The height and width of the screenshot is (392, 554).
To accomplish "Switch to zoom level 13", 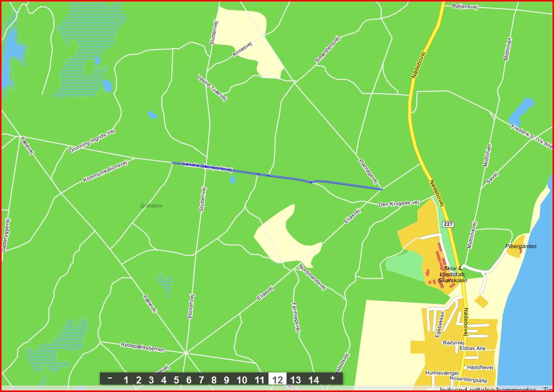I will [296, 380].
